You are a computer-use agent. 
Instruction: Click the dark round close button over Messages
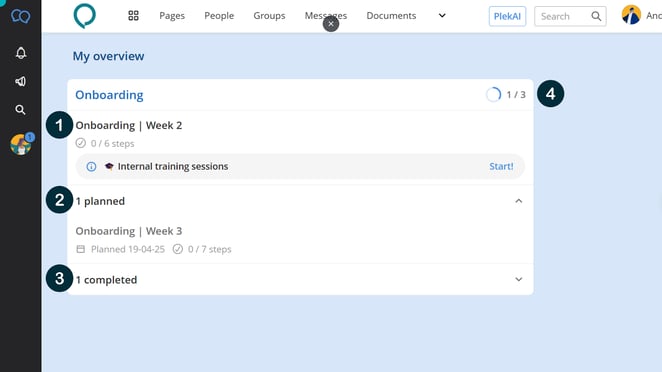[331, 24]
